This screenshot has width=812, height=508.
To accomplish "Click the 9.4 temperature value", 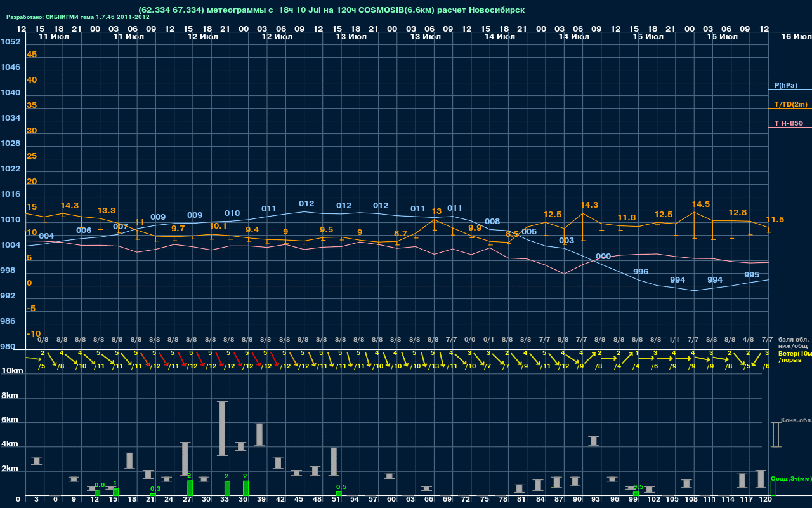I will click(252, 229).
